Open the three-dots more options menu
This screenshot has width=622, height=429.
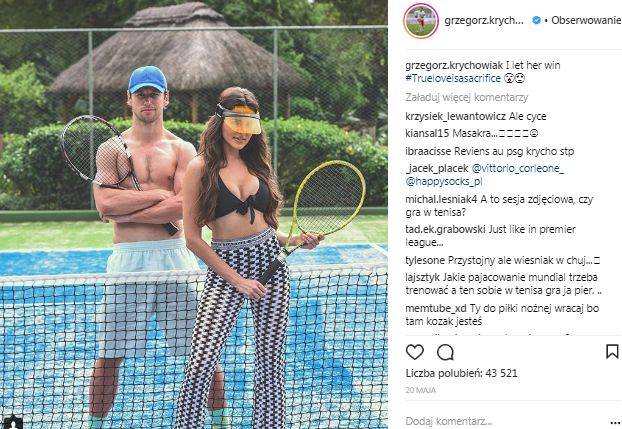617,421
